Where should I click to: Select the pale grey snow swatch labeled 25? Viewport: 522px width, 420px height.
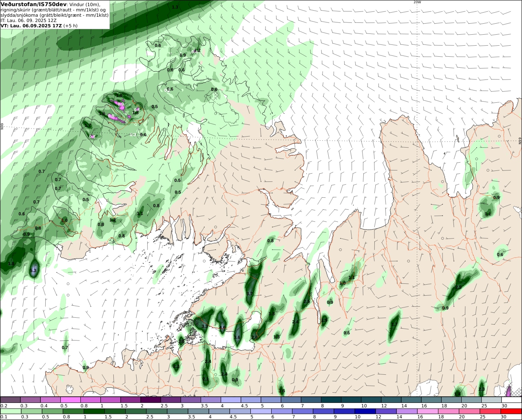[x=491, y=400]
